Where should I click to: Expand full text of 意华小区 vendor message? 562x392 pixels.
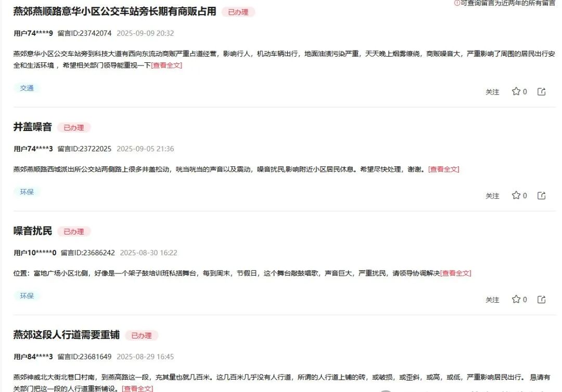(x=167, y=66)
